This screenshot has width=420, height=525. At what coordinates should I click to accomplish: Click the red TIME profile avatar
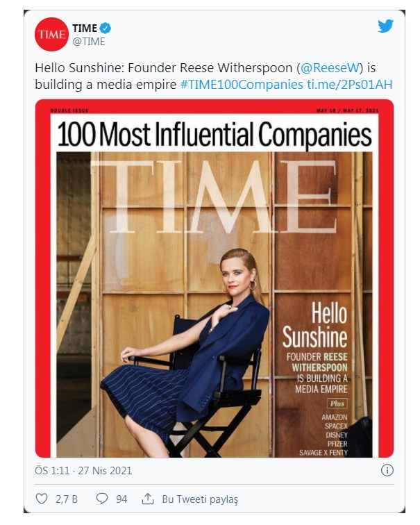coord(51,35)
